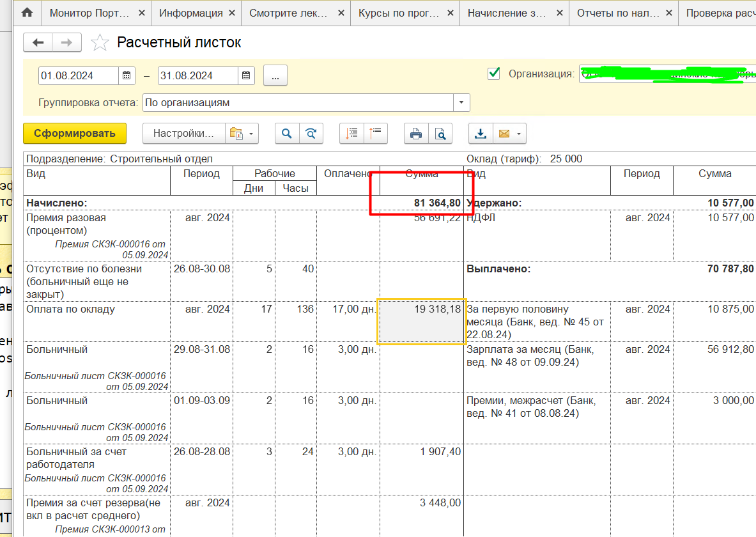Click the Сформировать button

(75, 133)
